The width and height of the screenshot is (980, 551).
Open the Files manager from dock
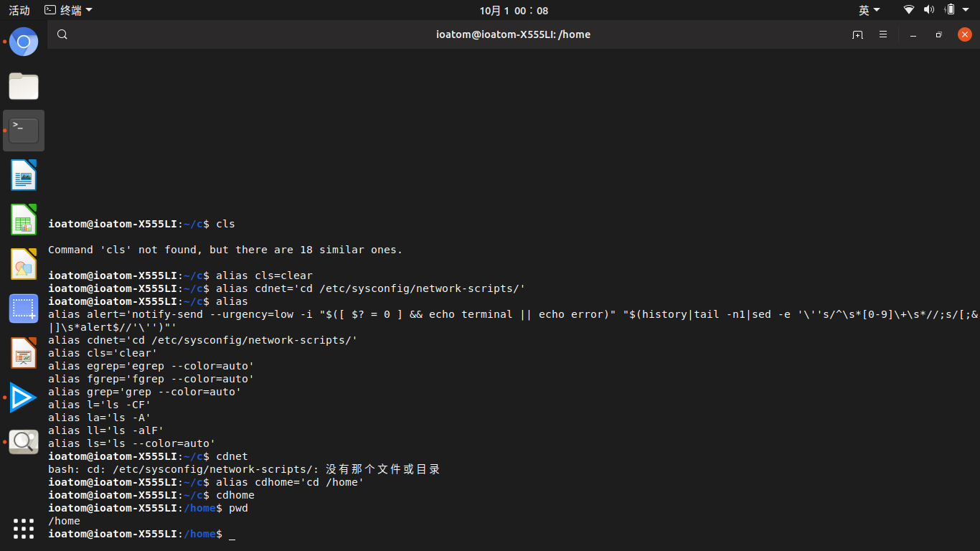coord(24,86)
